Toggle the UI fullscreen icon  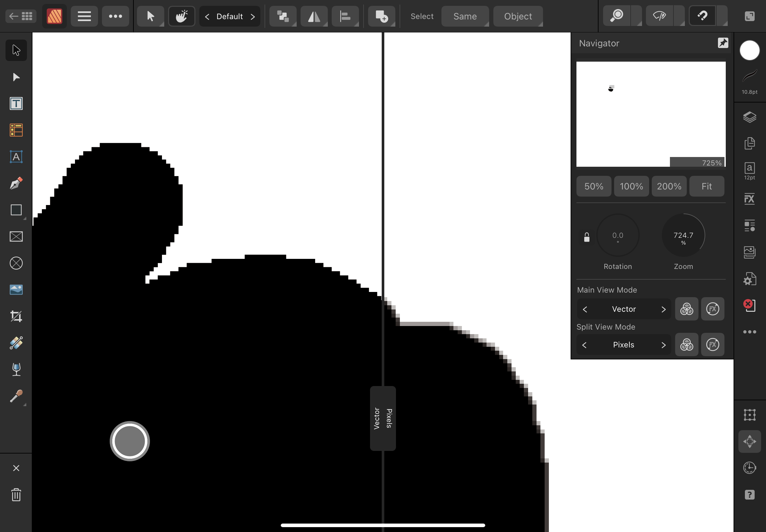tap(750, 16)
